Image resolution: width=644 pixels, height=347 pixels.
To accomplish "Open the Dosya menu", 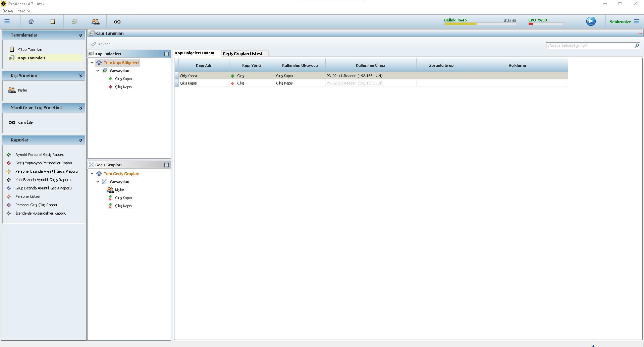I will pyautogui.click(x=7, y=11).
